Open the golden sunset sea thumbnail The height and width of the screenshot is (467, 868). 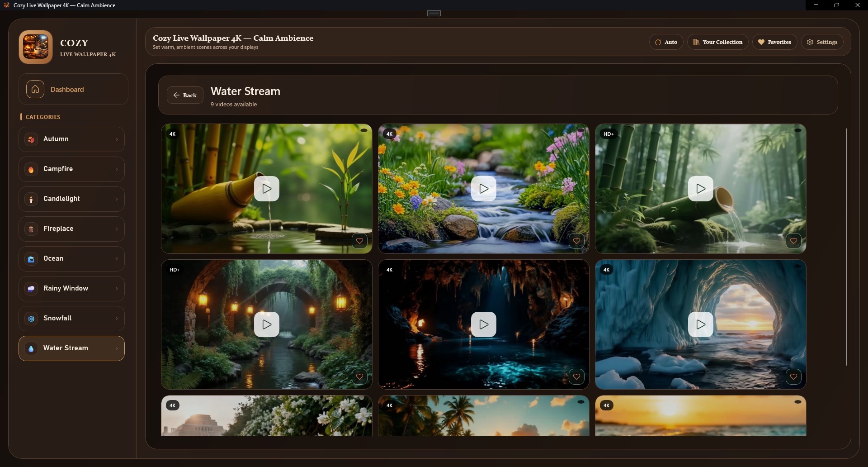701,416
